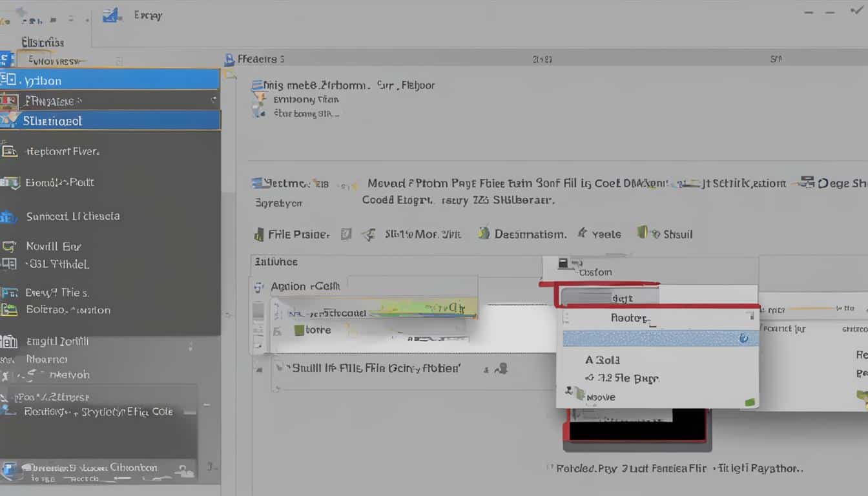Select the "yjtbon" sidebar row
This screenshot has height=496, width=868.
click(x=110, y=80)
